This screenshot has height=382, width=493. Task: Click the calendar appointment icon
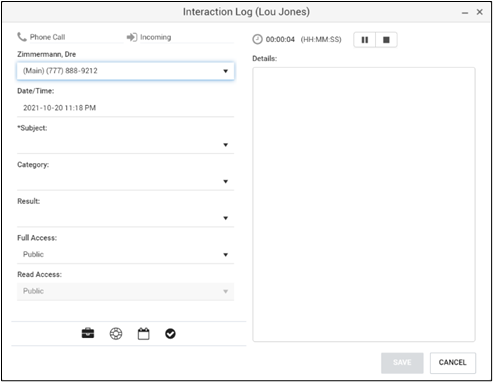(x=144, y=334)
